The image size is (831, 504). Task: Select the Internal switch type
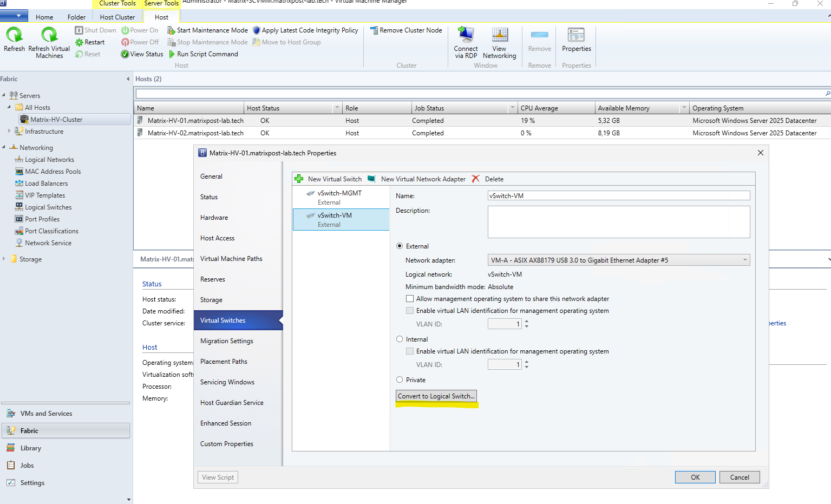point(400,339)
